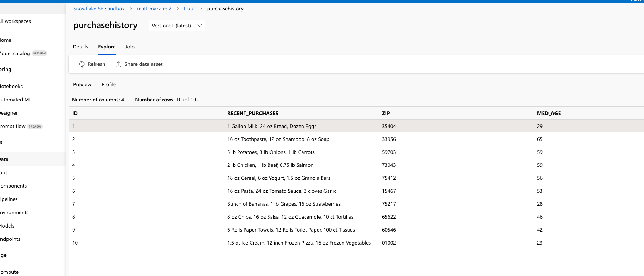The height and width of the screenshot is (276, 644).
Task: Click the RECENT_PURCHASES column header
Action: (x=253, y=114)
